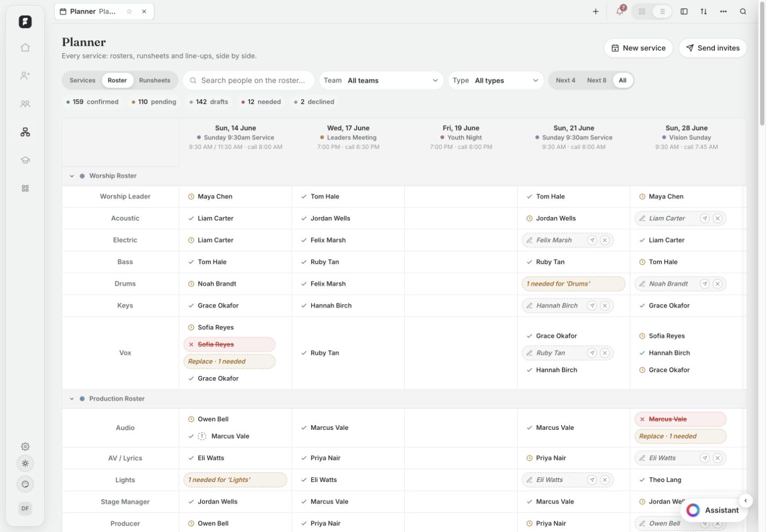Open settings gear in sidebar
Image resolution: width=766 pixels, height=532 pixels.
click(x=25, y=447)
